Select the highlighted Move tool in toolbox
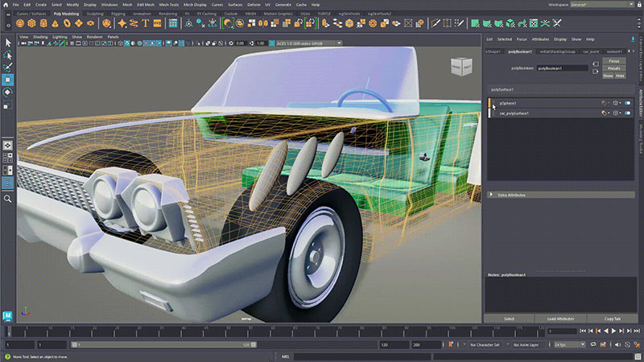The height and width of the screenshot is (362, 644). 8,80
